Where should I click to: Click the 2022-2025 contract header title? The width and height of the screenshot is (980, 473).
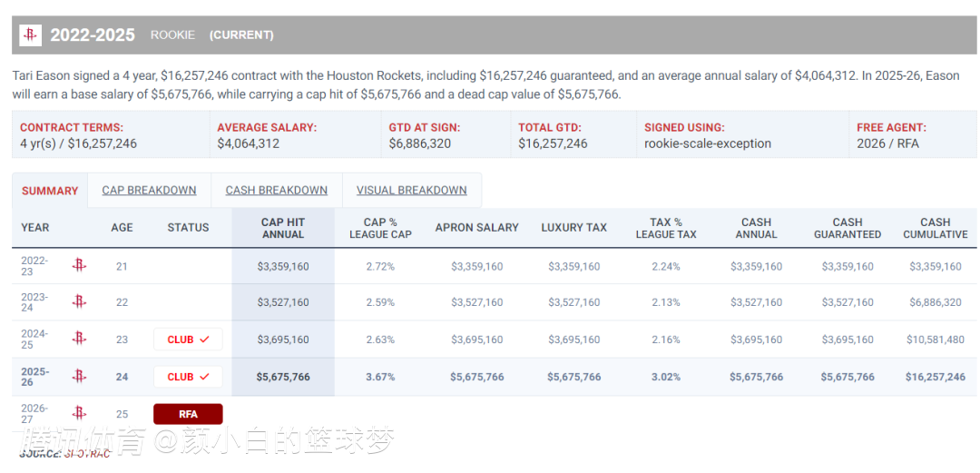(x=93, y=35)
